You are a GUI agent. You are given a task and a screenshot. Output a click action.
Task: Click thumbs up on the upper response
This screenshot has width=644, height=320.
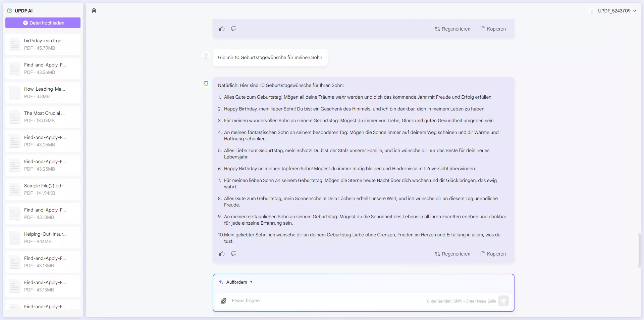click(x=222, y=29)
